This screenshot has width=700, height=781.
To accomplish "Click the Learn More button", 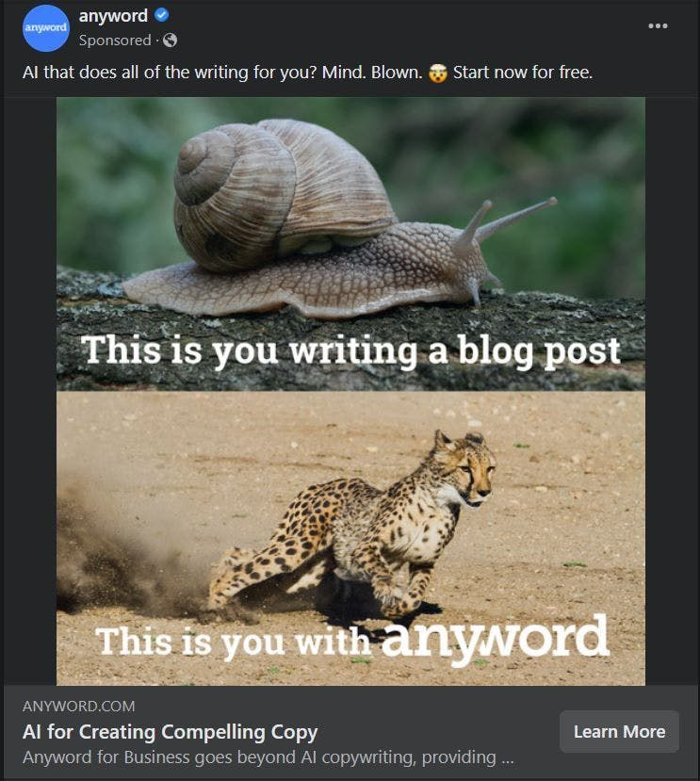I will tap(619, 731).
